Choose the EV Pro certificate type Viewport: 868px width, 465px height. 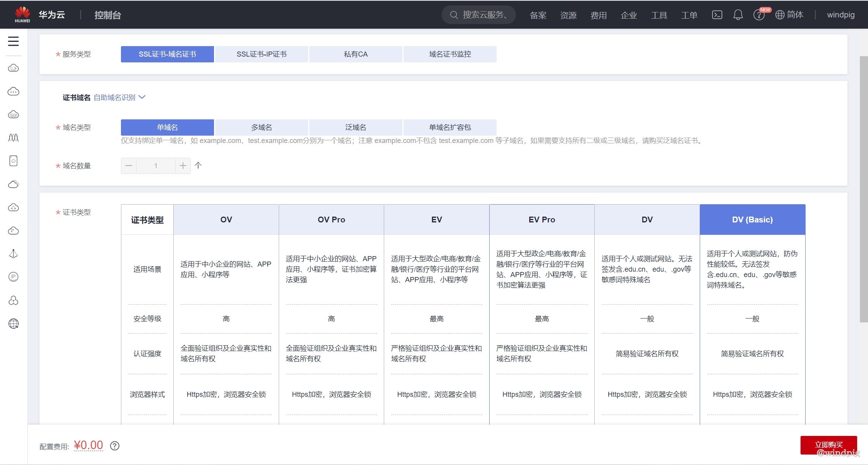(542, 220)
